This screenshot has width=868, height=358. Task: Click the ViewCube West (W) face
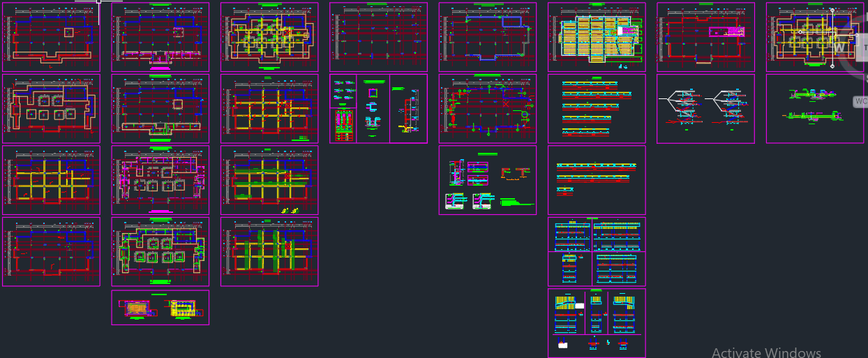coord(840,47)
